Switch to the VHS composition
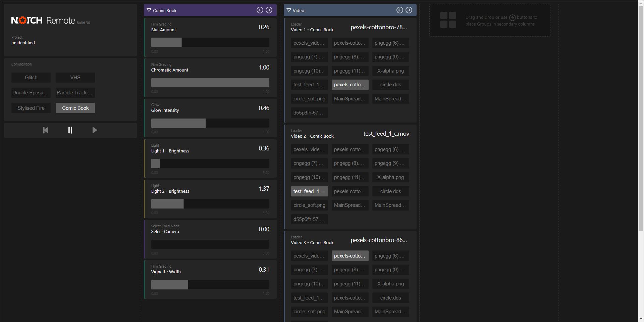The height and width of the screenshot is (322, 644). click(75, 77)
